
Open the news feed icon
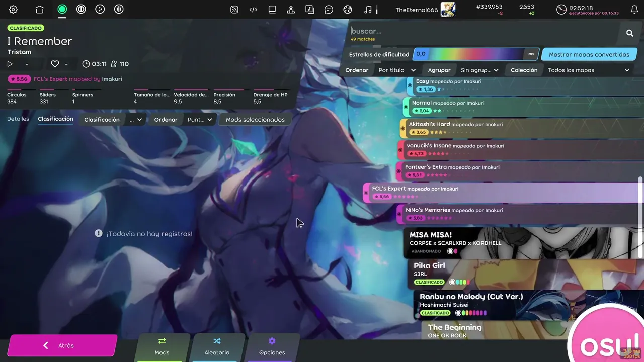click(234, 9)
